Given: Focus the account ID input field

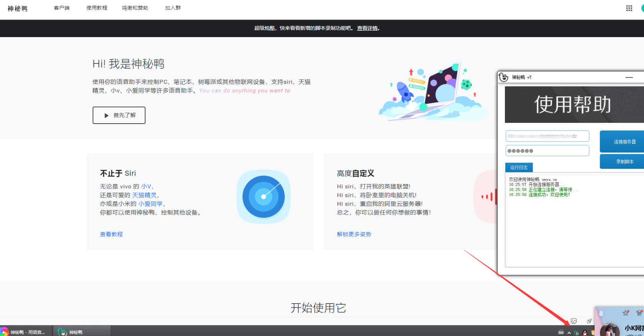Looking at the screenshot, I should [x=547, y=136].
